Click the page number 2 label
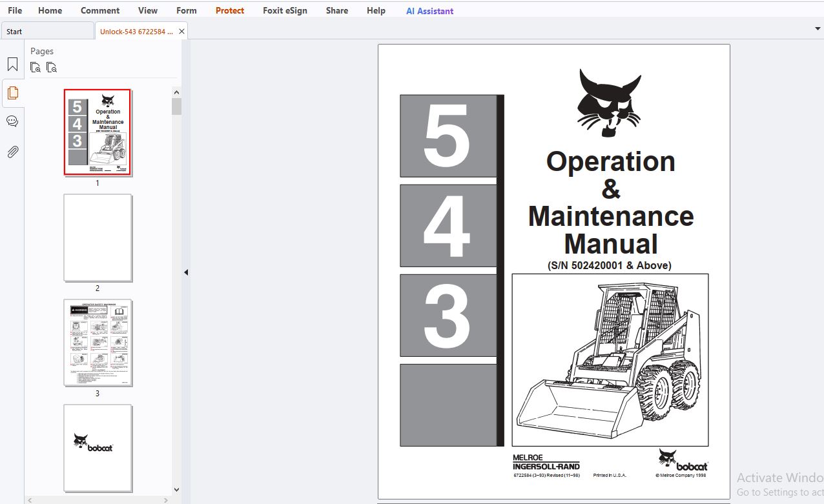The height and width of the screenshot is (504, 824). point(98,288)
